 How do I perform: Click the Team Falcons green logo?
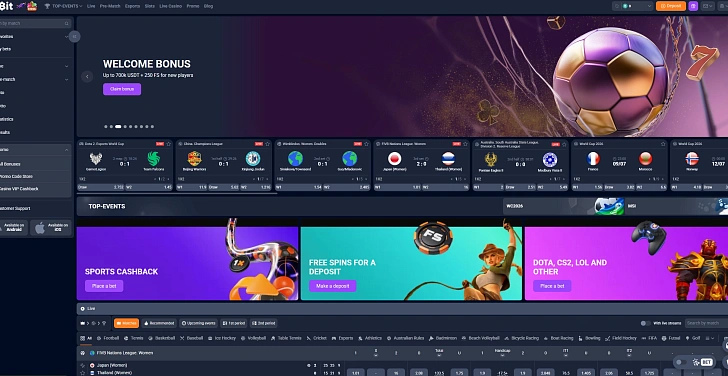click(x=153, y=159)
